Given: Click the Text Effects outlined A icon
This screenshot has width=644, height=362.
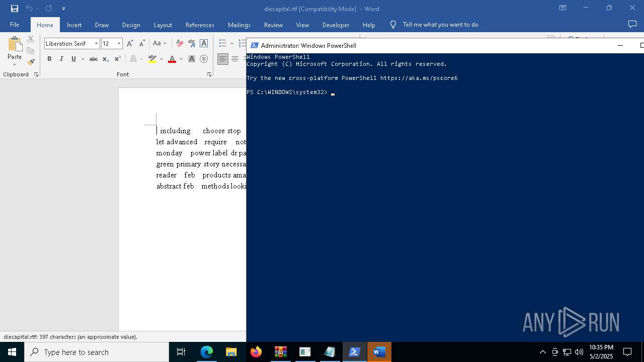Looking at the screenshot, I should point(133,59).
